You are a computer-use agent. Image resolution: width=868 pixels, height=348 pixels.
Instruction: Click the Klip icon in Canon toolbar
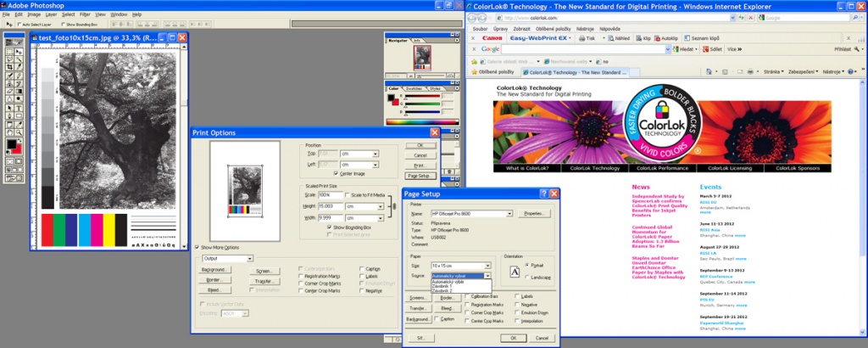click(x=639, y=38)
